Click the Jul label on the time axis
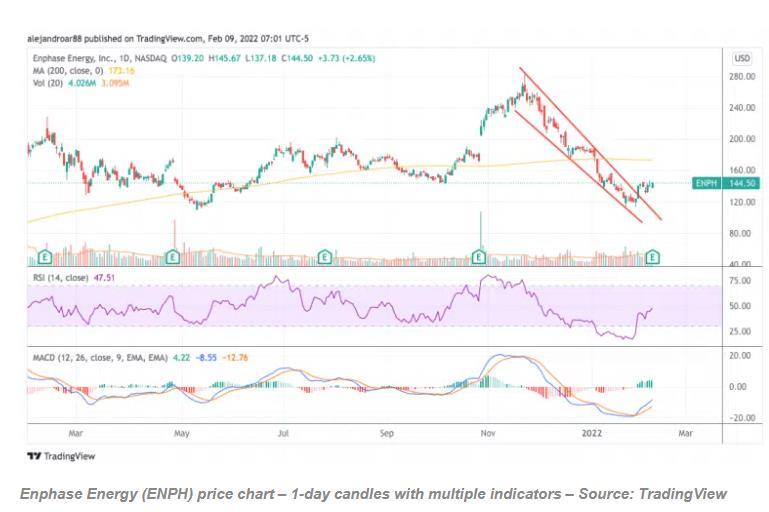Screen dimensions: 769x512 [283, 434]
